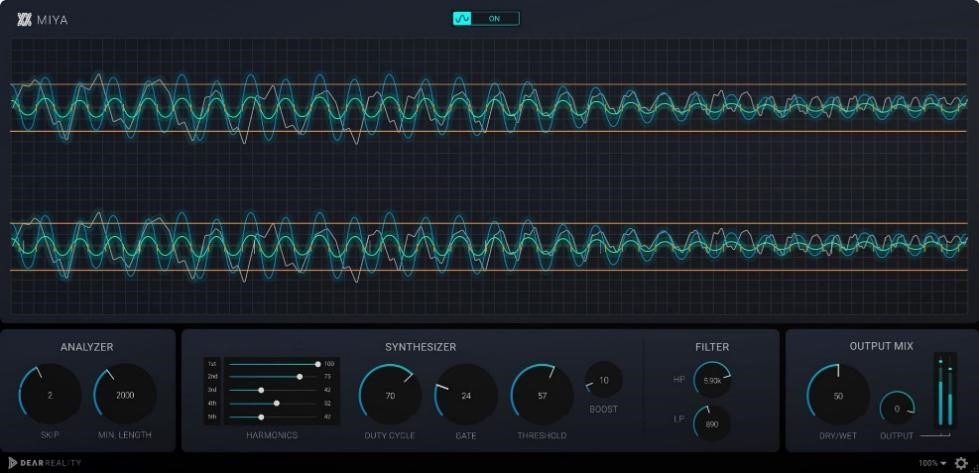979x473 pixels.
Task: Click the 5th harmonic slider handle
Action: coord(261,417)
